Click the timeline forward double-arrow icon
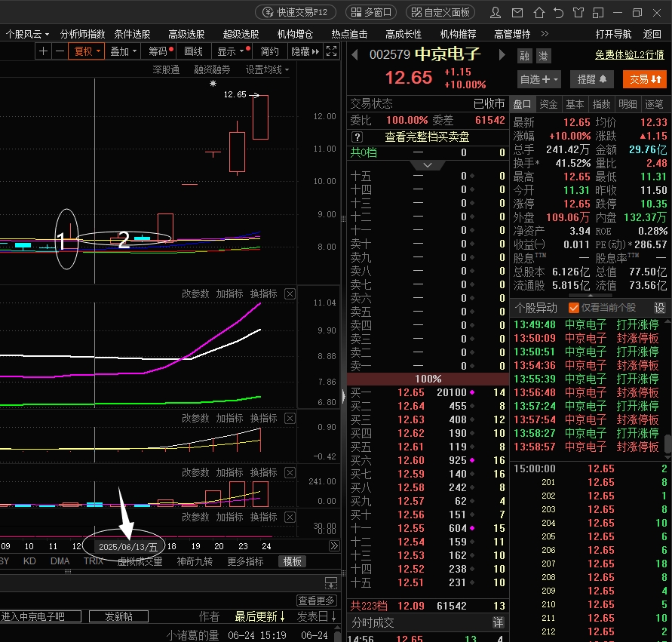672x642 pixels. [334, 546]
